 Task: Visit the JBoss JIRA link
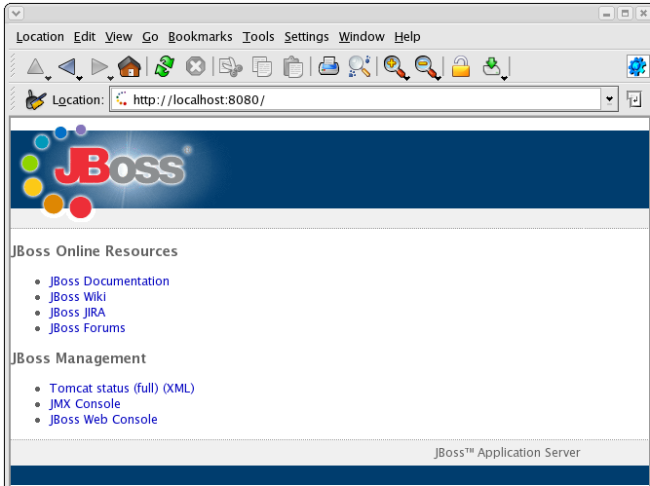click(77, 312)
